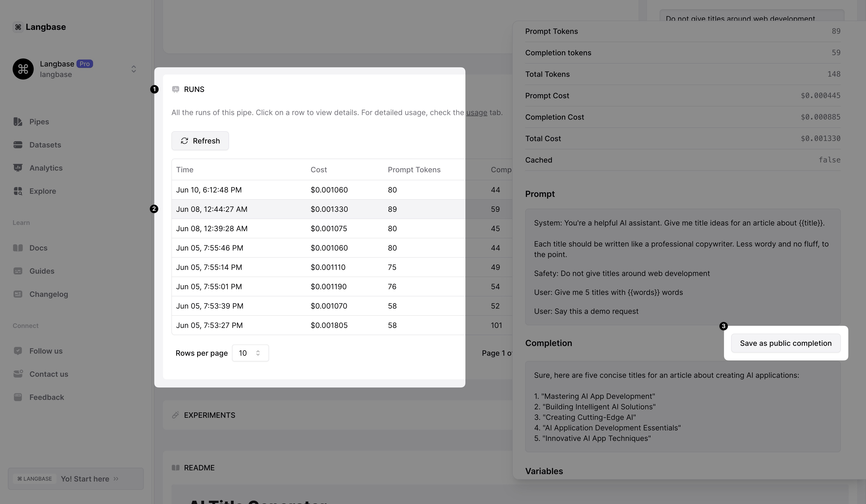Click the Feedback icon
Viewport: 866px width, 504px height.
tap(18, 397)
